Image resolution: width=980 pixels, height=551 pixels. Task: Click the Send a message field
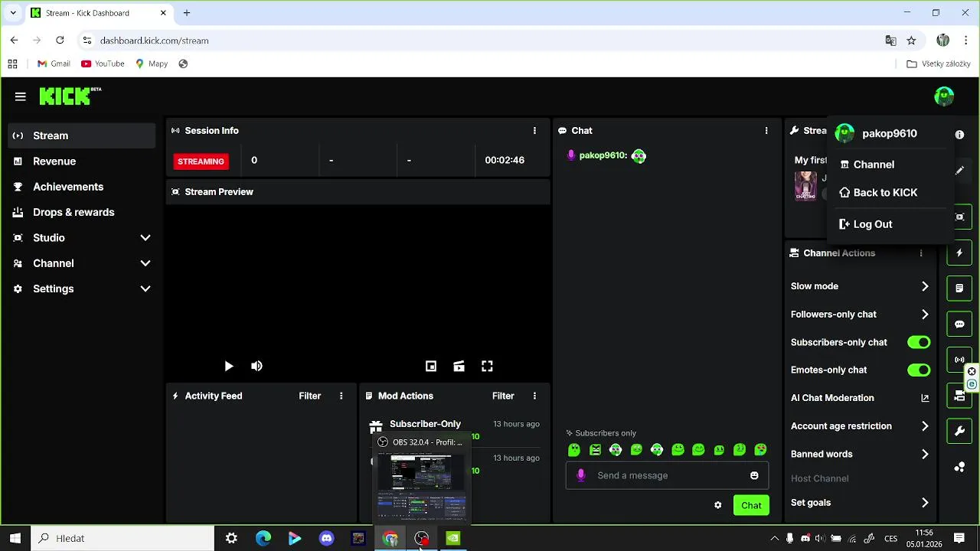[667, 475]
